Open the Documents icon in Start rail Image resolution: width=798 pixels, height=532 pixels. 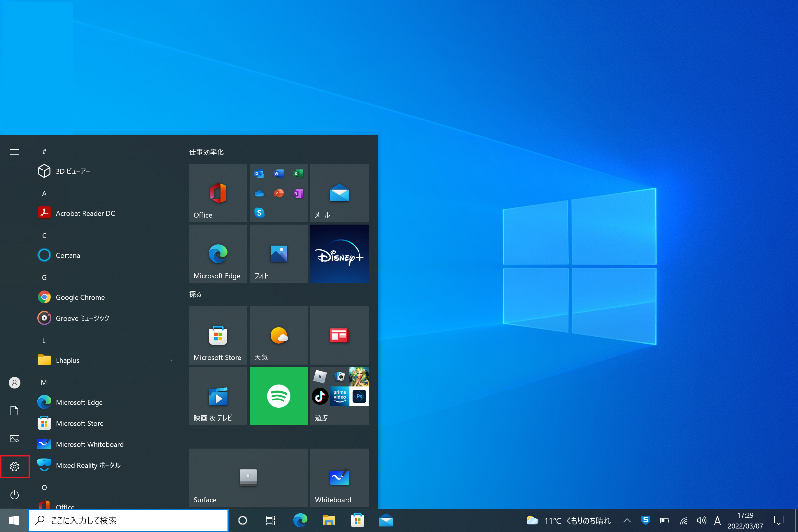click(x=15, y=411)
